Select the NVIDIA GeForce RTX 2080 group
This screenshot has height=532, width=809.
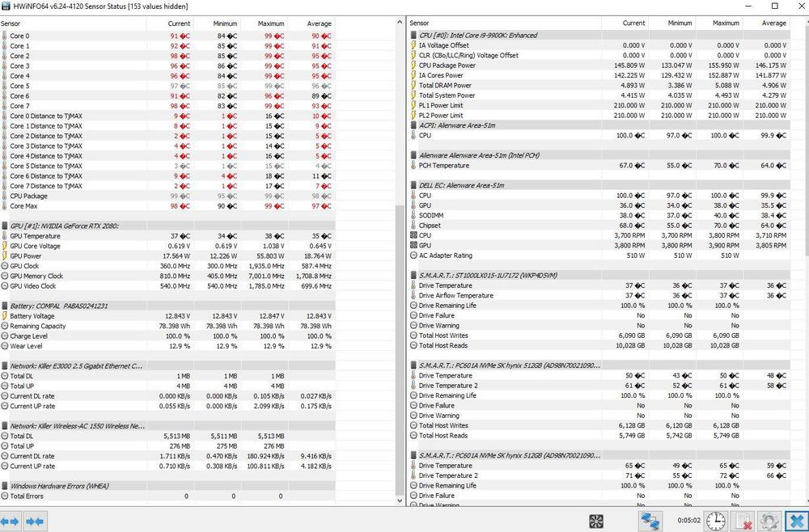(x=65, y=226)
